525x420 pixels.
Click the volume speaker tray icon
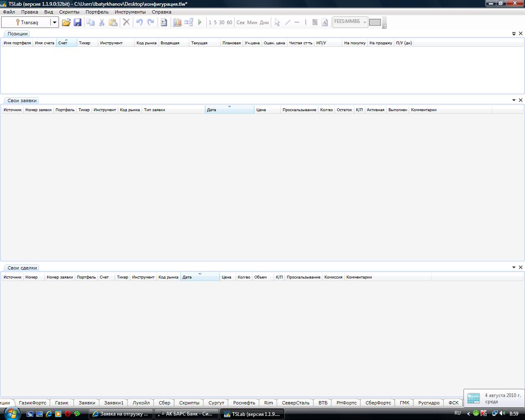(x=502, y=413)
